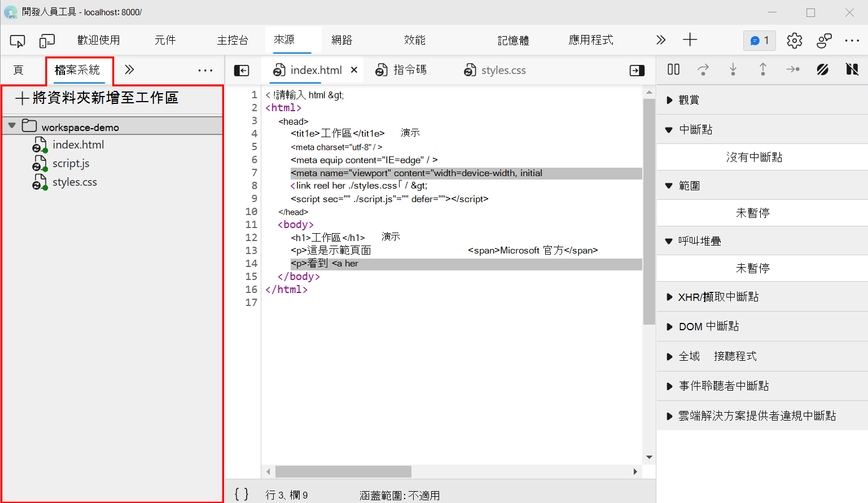Screen dimensions: 868x503
Task: Open Customize DevTools three-dot menu
Action: pos(852,41)
